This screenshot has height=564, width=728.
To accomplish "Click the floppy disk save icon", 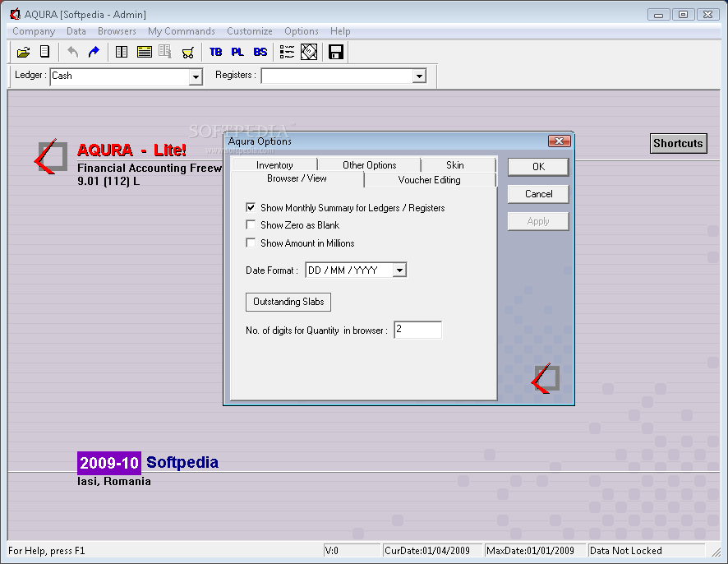I will (x=336, y=52).
